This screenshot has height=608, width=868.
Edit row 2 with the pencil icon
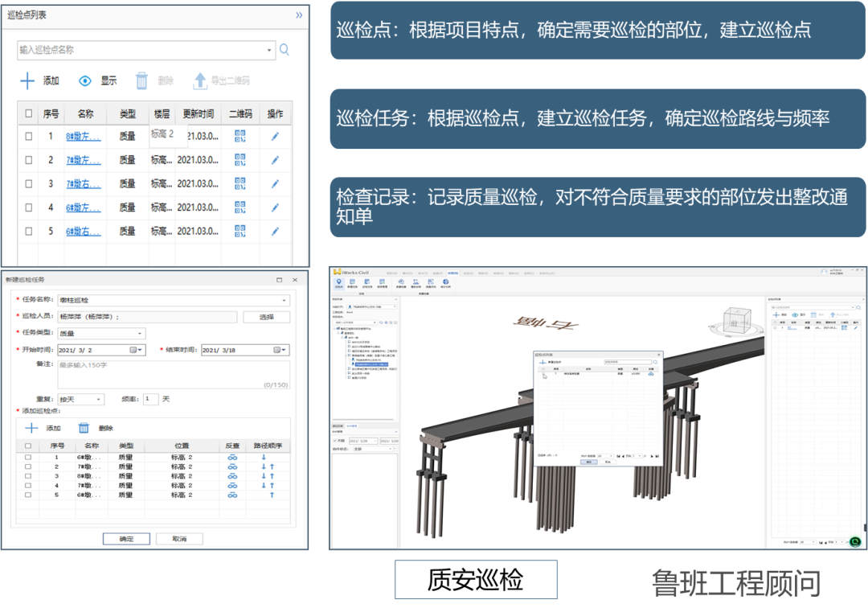[x=275, y=160]
